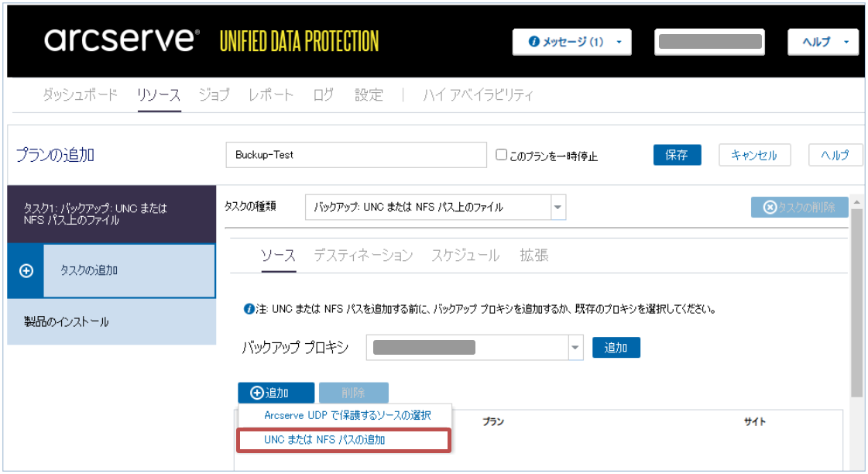The image size is (868, 474).
Task: Click タスクの追加 in the left panel
Action: (112, 271)
